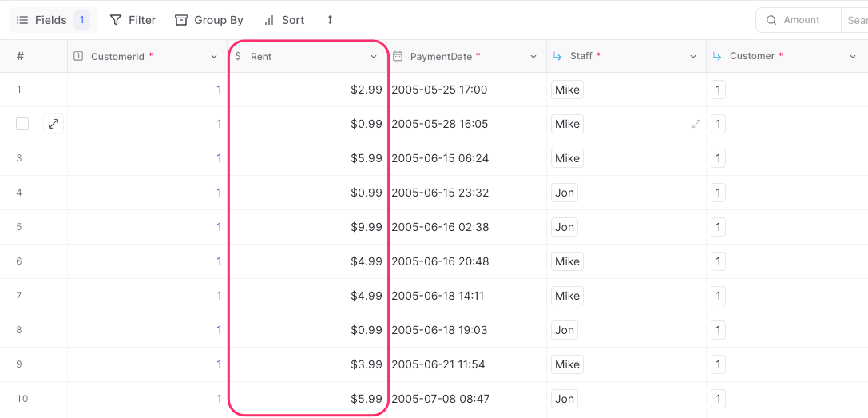This screenshot has width=868, height=418.
Task: Open the Filter option
Action: [133, 21]
